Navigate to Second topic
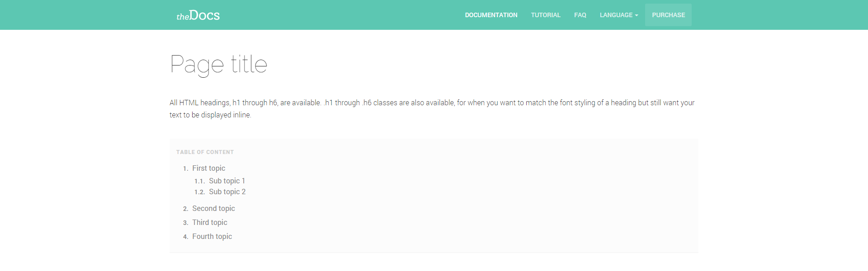This screenshot has width=868, height=271. (213, 208)
